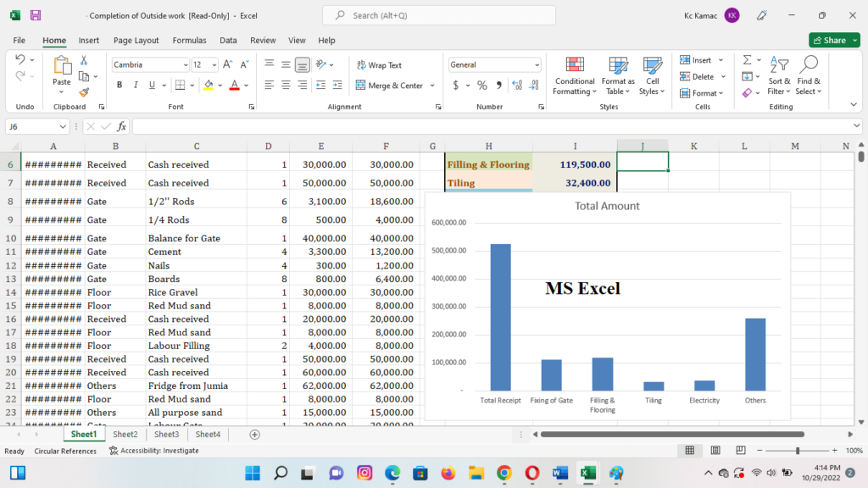The width and height of the screenshot is (868, 488).
Task: Click the Insert cells button
Action: (696, 60)
